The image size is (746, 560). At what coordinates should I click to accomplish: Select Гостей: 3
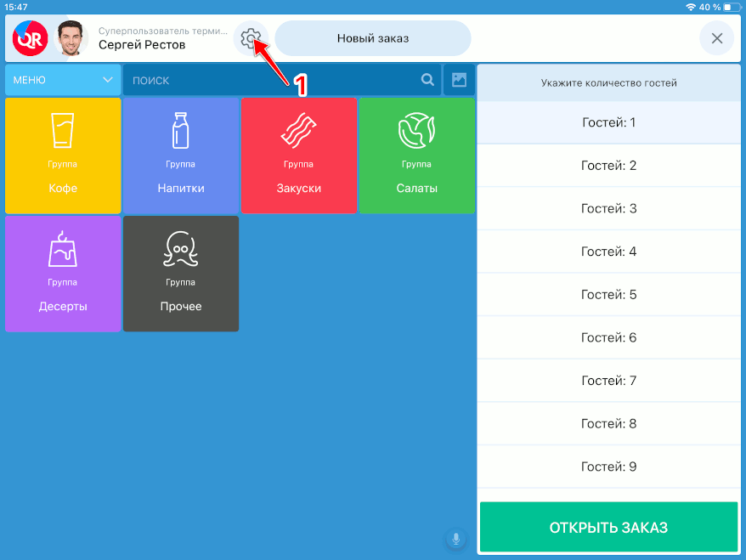pos(608,208)
